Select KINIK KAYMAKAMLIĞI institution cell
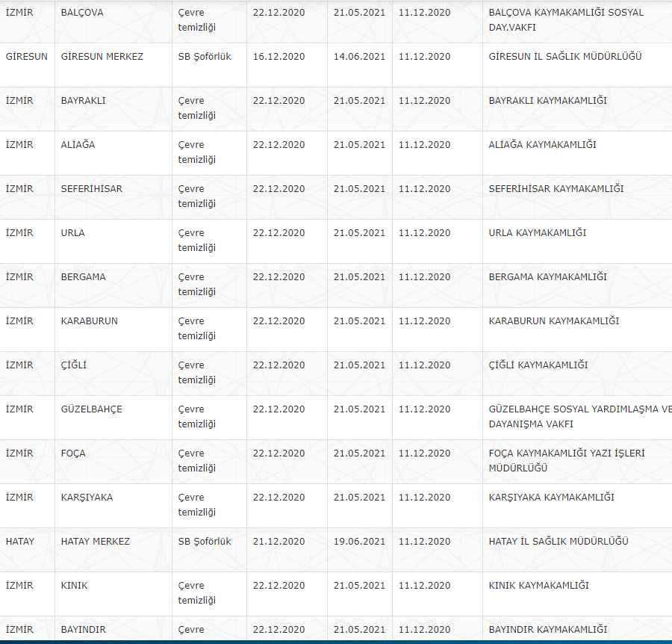This screenshot has width=672, height=644. click(538, 586)
